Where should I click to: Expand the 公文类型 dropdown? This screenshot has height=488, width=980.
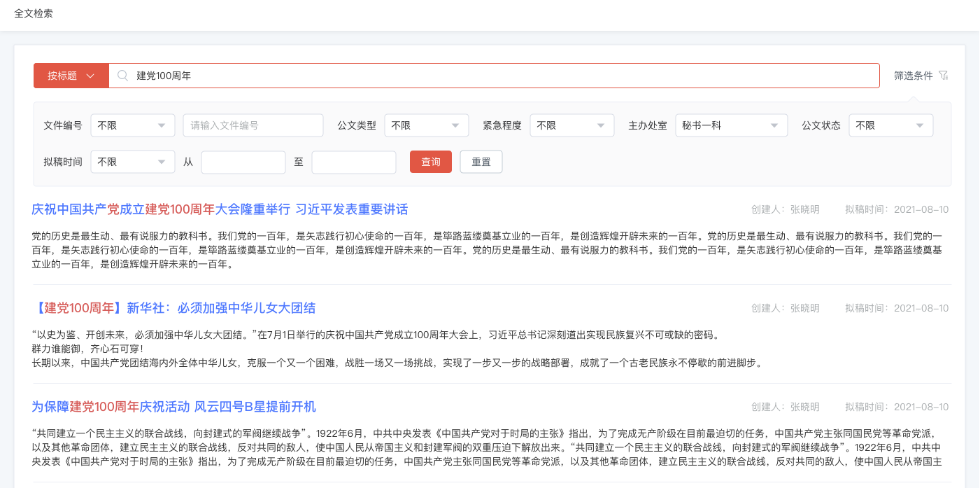(427, 125)
